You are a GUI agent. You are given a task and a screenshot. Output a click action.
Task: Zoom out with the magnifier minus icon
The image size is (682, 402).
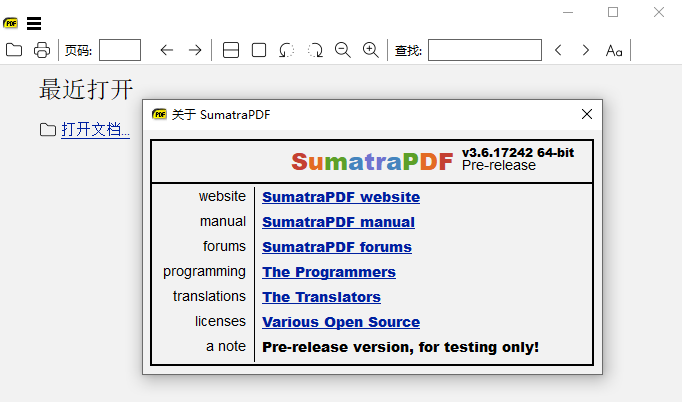click(x=343, y=50)
